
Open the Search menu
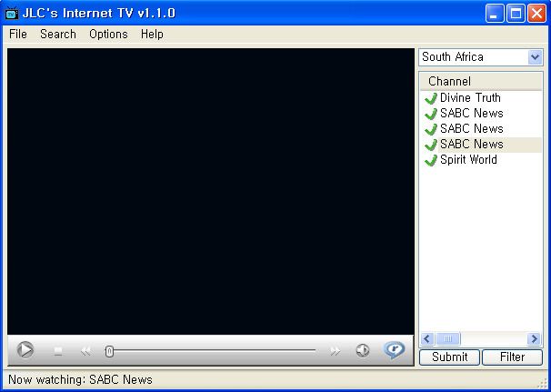point(58,34)
